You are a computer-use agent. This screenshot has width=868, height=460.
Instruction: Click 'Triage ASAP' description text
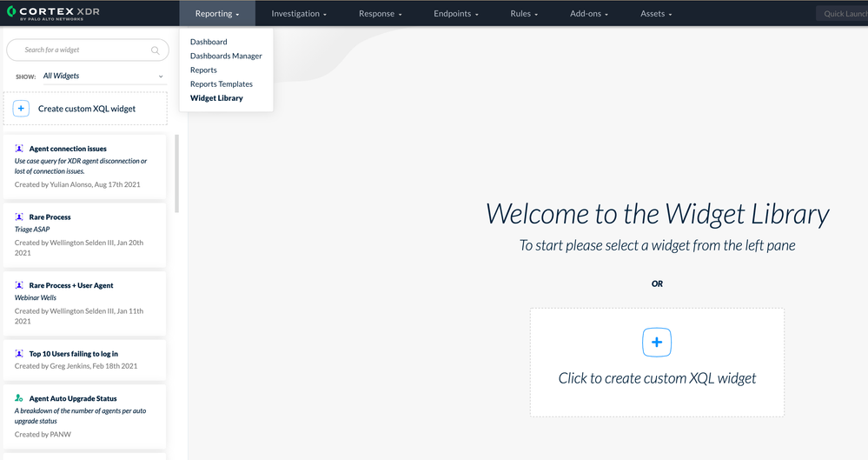click(x=32, y=230)
